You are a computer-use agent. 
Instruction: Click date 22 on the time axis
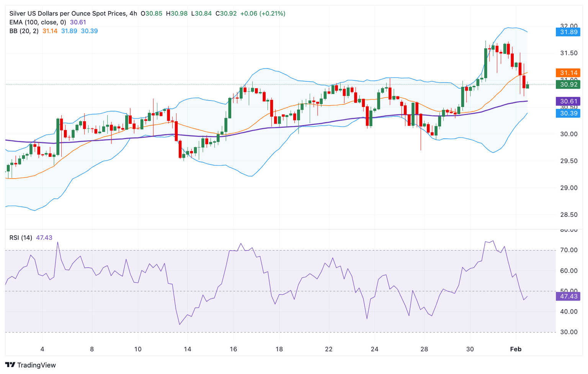328,349
